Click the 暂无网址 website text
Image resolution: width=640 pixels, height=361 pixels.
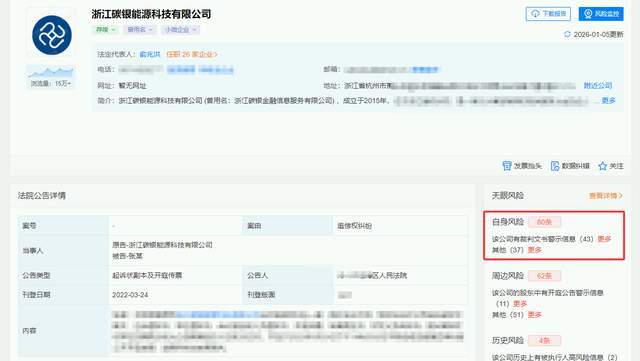click(x=132, y=86)
